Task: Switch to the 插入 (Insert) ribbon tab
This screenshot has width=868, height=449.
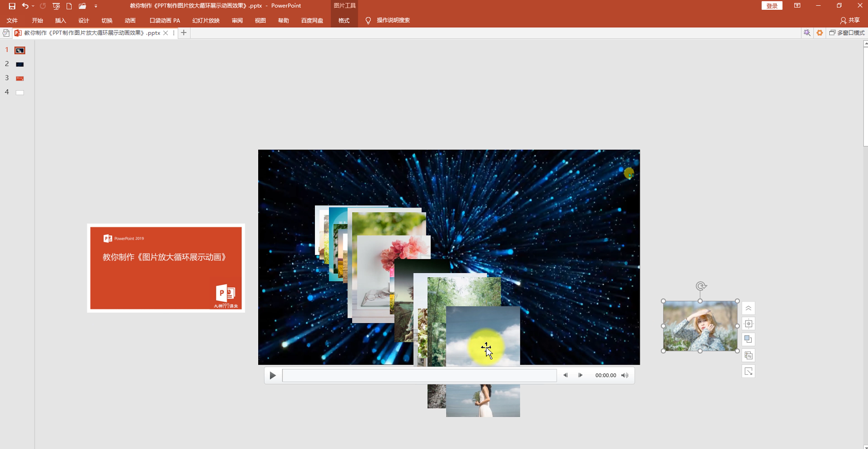Action: pos(60,21)
